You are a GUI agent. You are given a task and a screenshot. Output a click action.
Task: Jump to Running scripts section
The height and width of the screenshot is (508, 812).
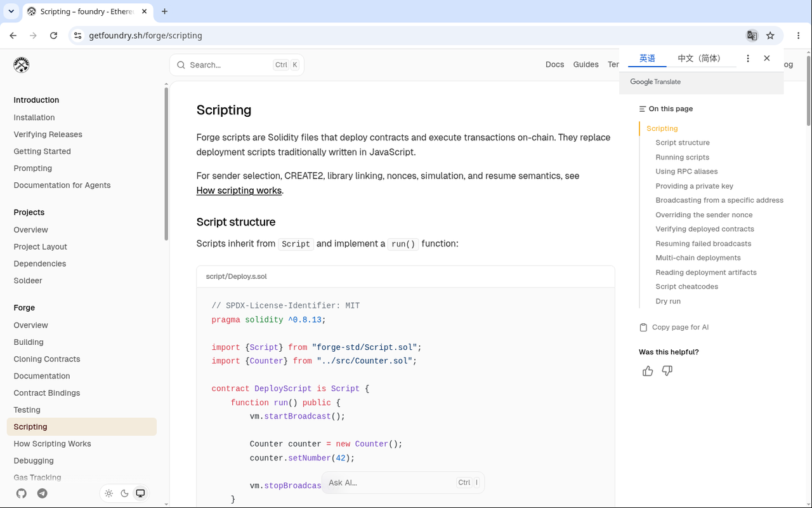(x=683, y=157)
